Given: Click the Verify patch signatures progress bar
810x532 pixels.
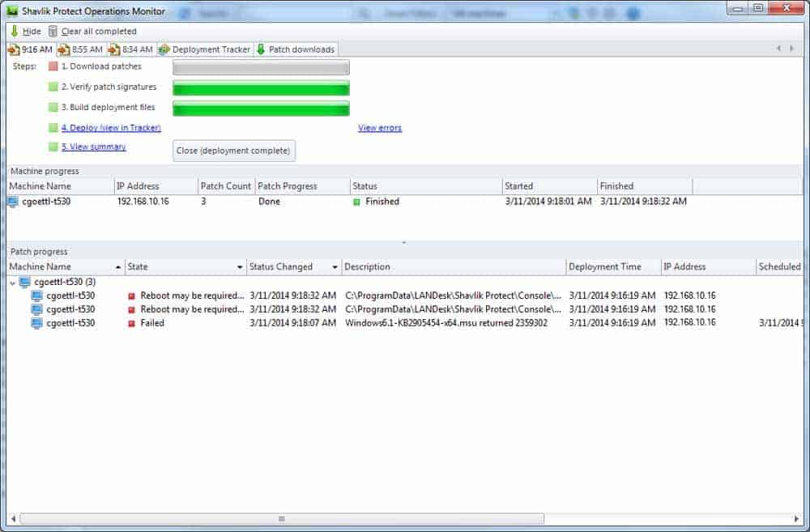Looking at the screenshot, I should point(261,88).
